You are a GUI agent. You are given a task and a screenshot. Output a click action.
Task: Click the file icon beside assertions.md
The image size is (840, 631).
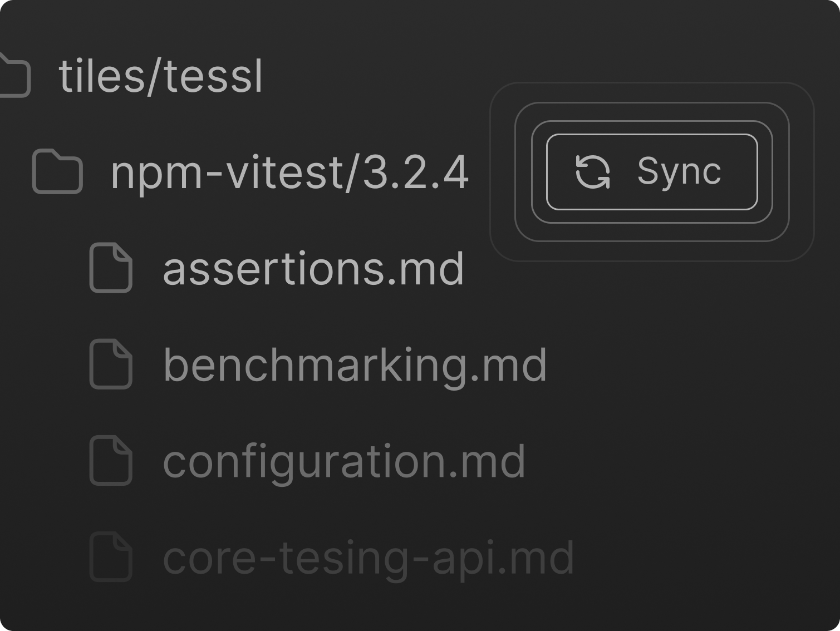pyautogui.click(x=110, y=268)
